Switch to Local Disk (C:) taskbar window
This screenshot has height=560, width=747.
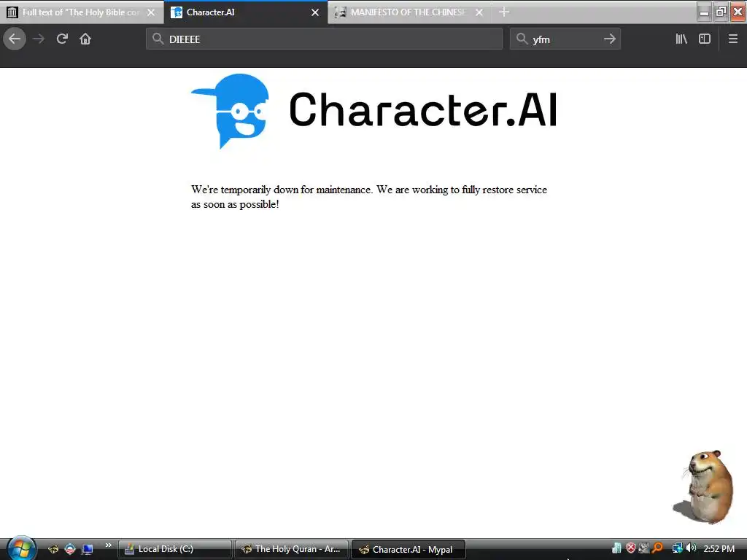[x=175, y=549]
